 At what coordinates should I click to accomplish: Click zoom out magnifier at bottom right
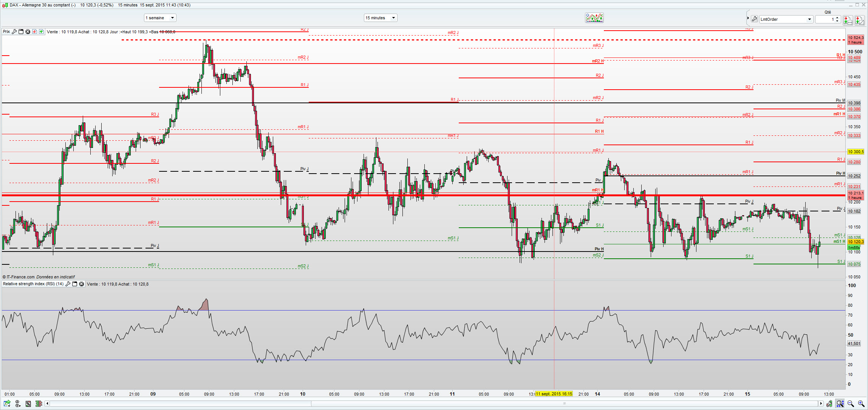851,404
